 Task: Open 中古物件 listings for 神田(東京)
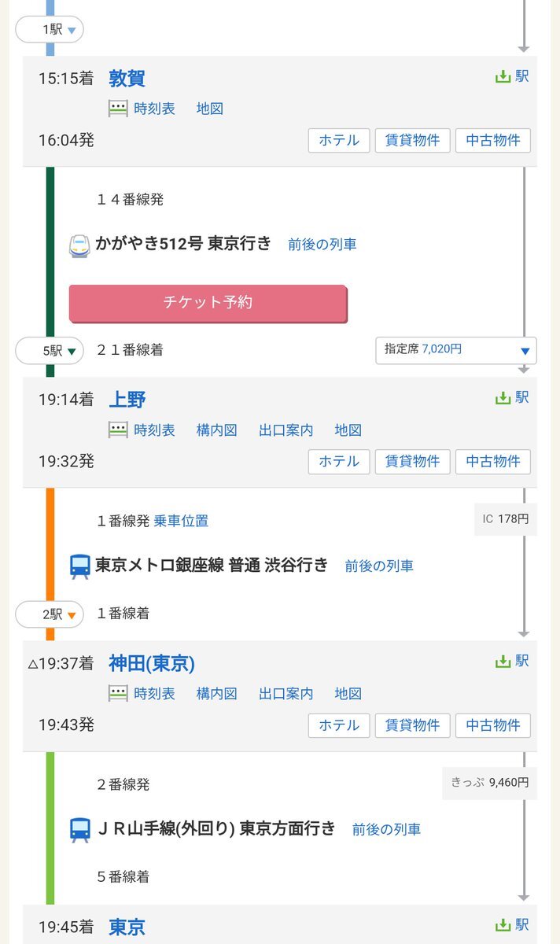[x=493, y=725]
